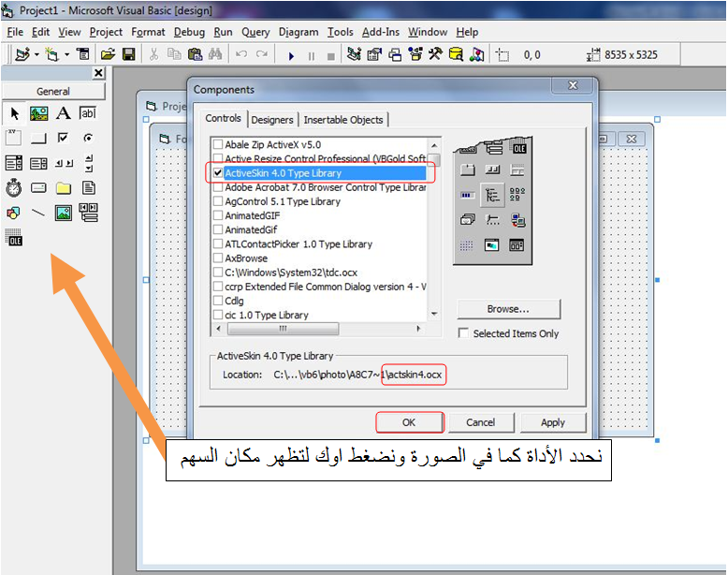
Task: Click list scroll left arrow
Action: click(219, 329)
